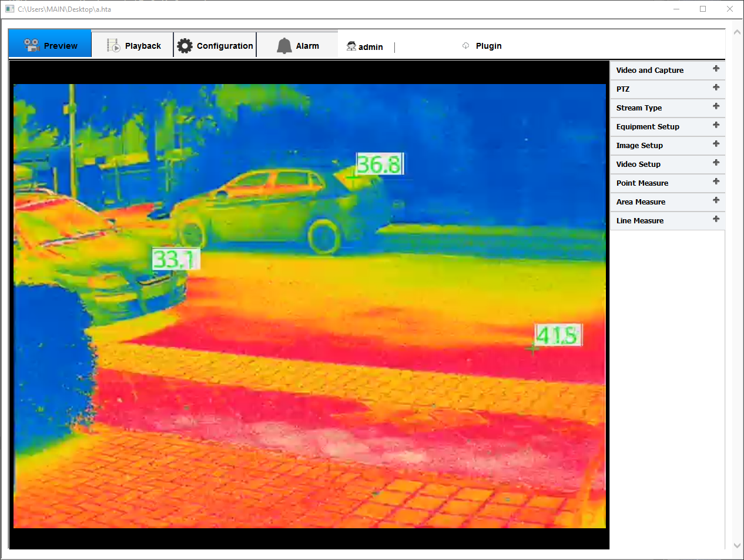Expand Area Measure plus icon
744x560 pixels.
click(716, 200)
